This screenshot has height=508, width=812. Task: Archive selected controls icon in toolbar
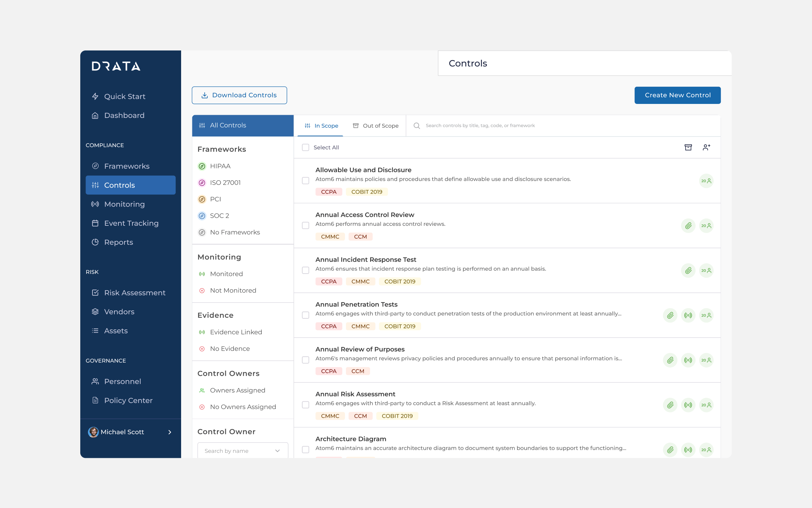(688, 147)
